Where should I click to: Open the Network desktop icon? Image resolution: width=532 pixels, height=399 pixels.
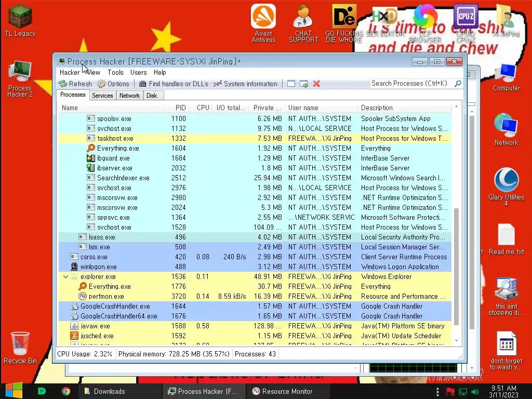pyautogui.click(x=506, y=129)
